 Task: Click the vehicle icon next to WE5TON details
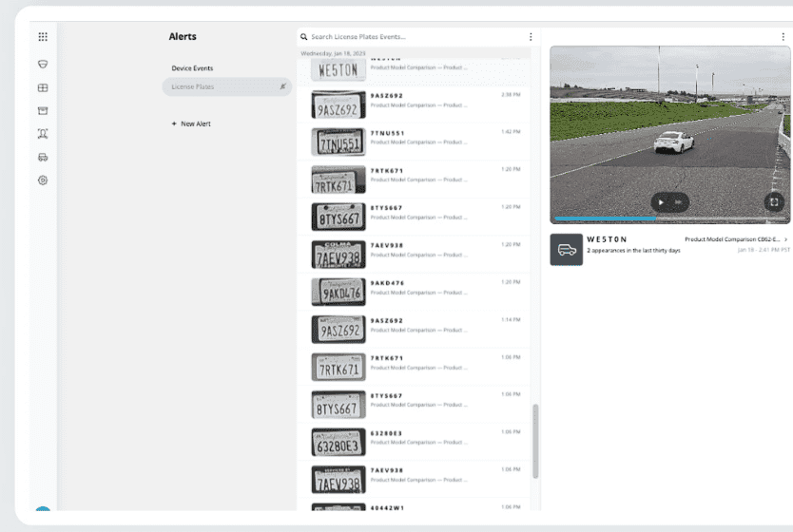point(567,250)
